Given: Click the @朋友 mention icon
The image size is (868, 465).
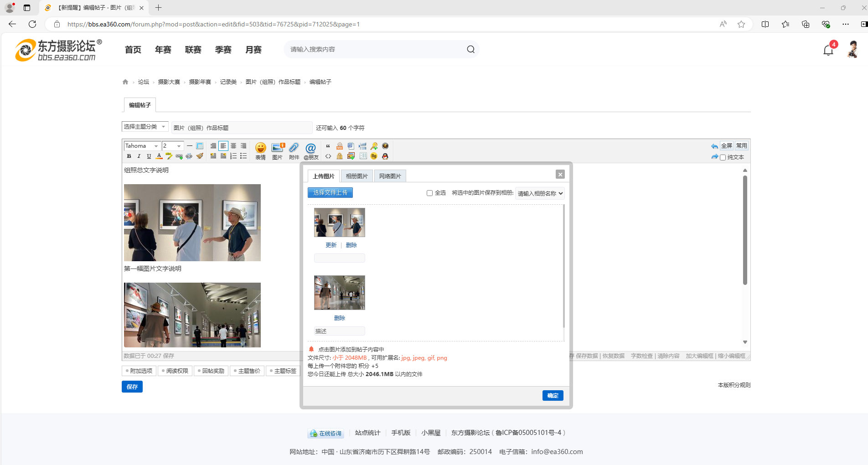Looking at the screenshot, I should point(310,148).
